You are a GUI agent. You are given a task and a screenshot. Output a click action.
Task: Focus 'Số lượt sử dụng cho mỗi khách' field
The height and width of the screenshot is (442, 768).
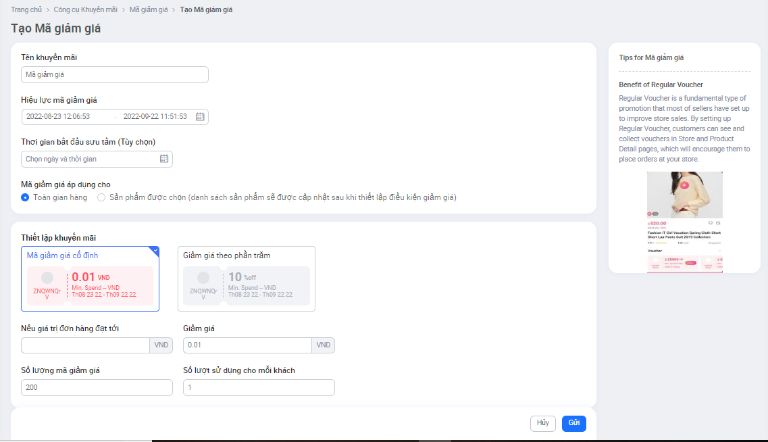click(x=259, y=387)
